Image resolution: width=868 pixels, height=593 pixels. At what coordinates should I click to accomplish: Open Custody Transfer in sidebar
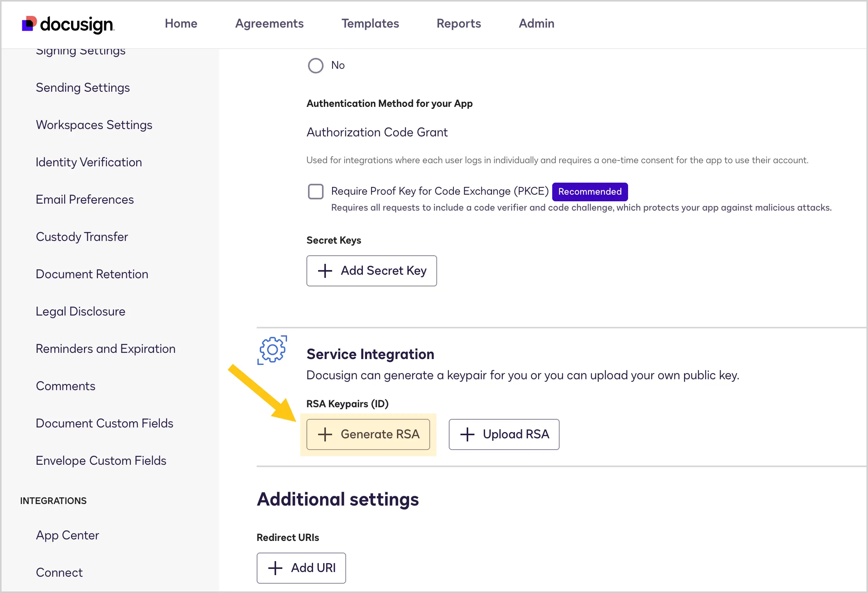tap(82, 237)
